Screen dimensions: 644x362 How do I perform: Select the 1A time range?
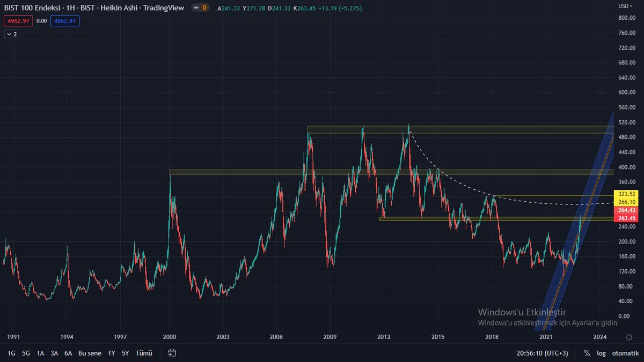tap(40, 353)
